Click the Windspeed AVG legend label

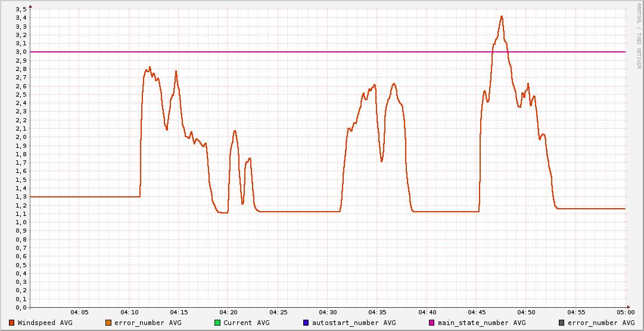[45, 323]
